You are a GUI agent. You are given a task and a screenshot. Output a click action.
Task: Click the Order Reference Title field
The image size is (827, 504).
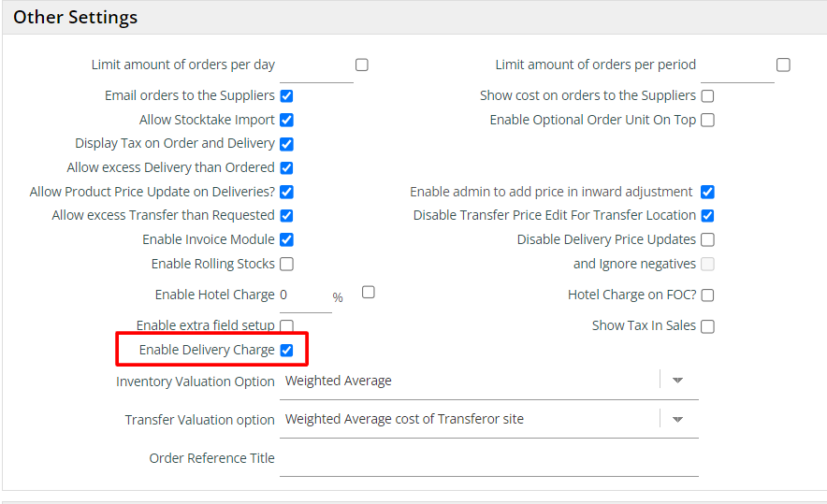tap(488, 459)
